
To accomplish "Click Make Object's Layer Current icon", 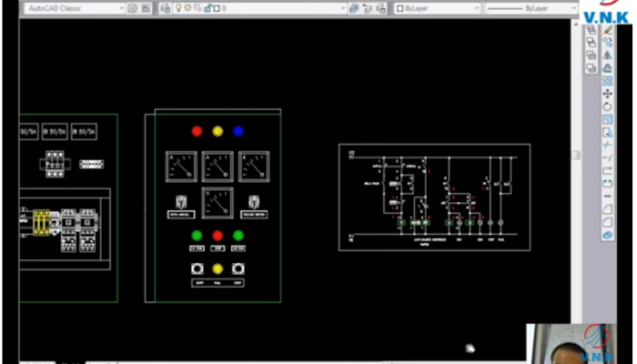I will point(354,8).
